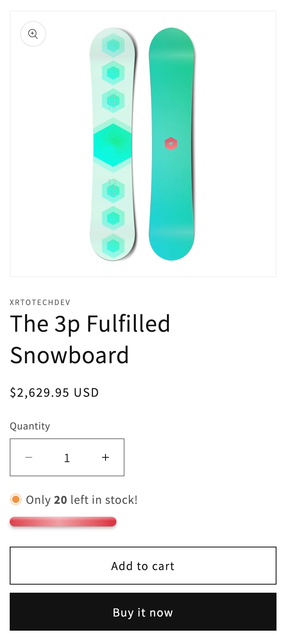Viewport: 287px width, 644px height.
Task: Click the topmost hexagon on the left snowboard
Action: 113,46
